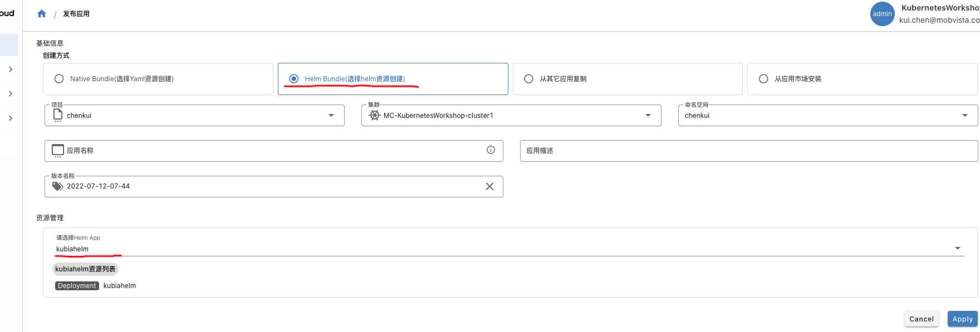Click the file icon in 项目 field

pyautogui.click(x=58, y=115)
